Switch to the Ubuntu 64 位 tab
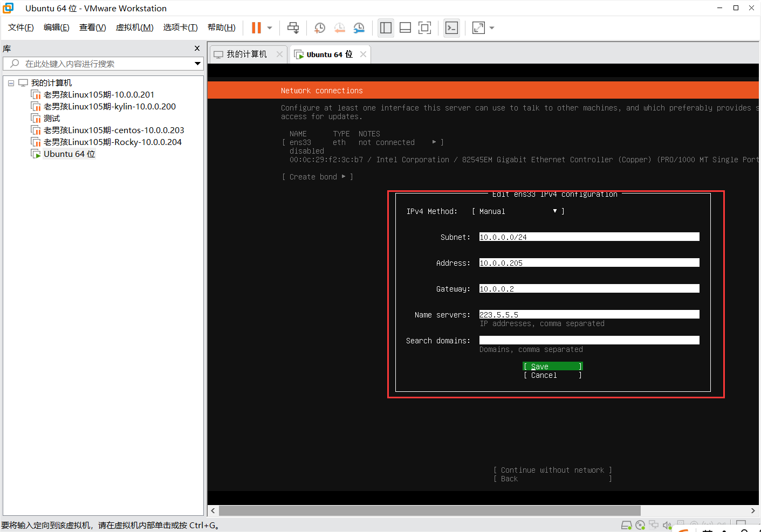 click(x=330, y=54)
